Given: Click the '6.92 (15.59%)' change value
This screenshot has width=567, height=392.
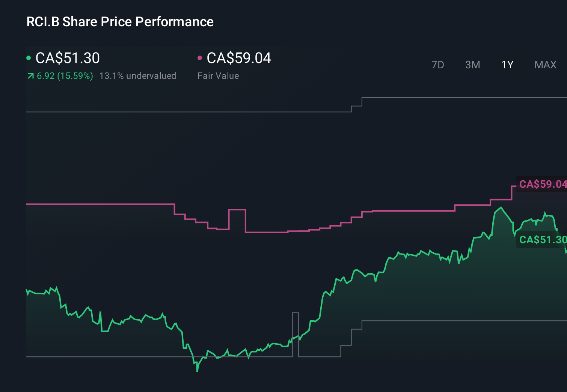Looking at the screenshot, I should pyautogui.click(x=65, y=75).
